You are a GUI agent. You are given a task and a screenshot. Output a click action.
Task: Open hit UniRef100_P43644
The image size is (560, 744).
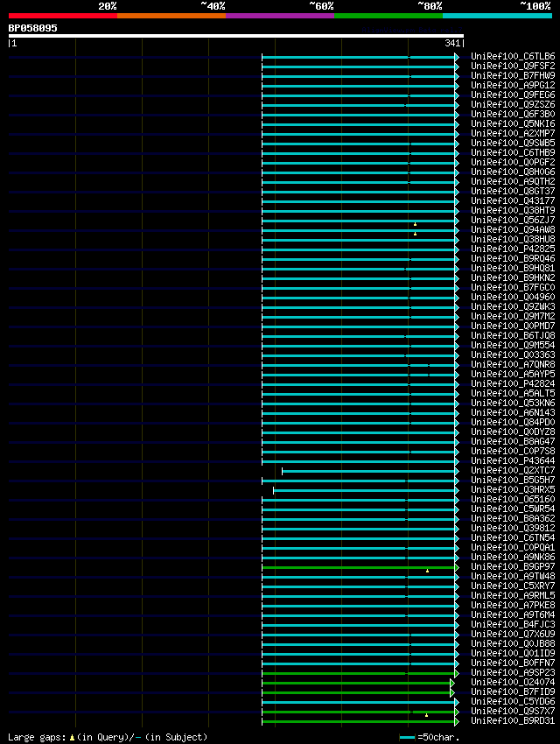click(513, 460)
